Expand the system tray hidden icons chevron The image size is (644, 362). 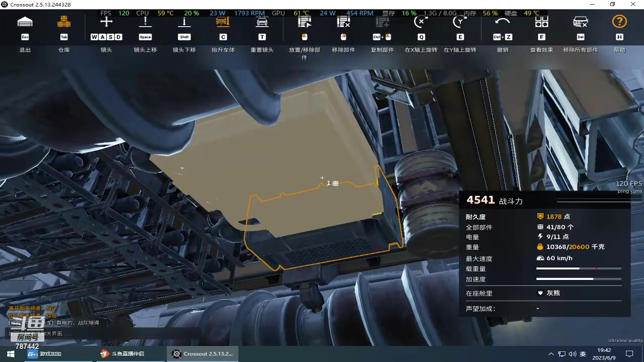[551, 354]
